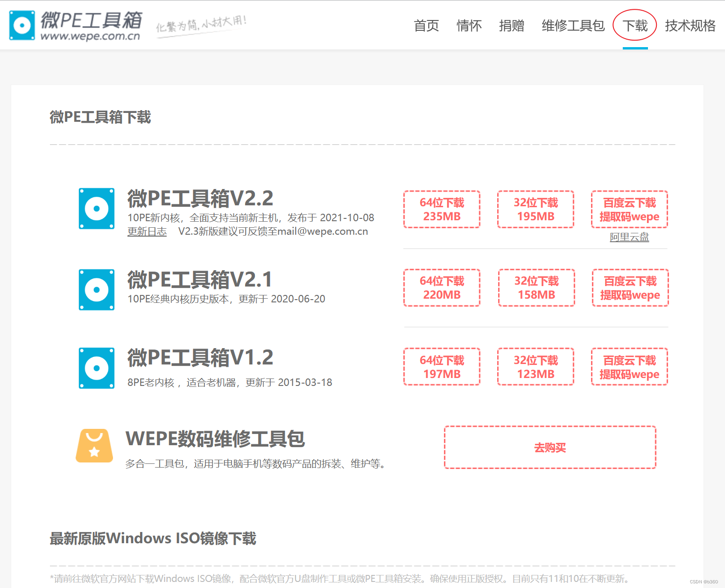Click the WEPE数码维修工具包 title

215,439
